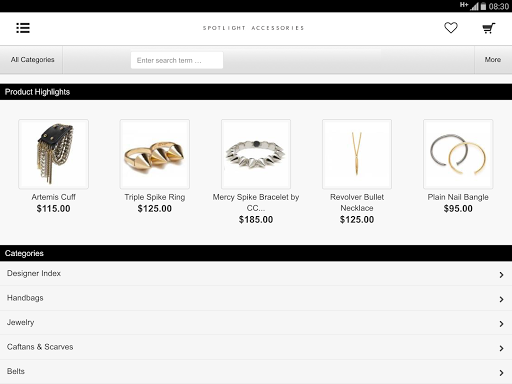Open the Revolver Bullet Necklace link

(357, 202)
